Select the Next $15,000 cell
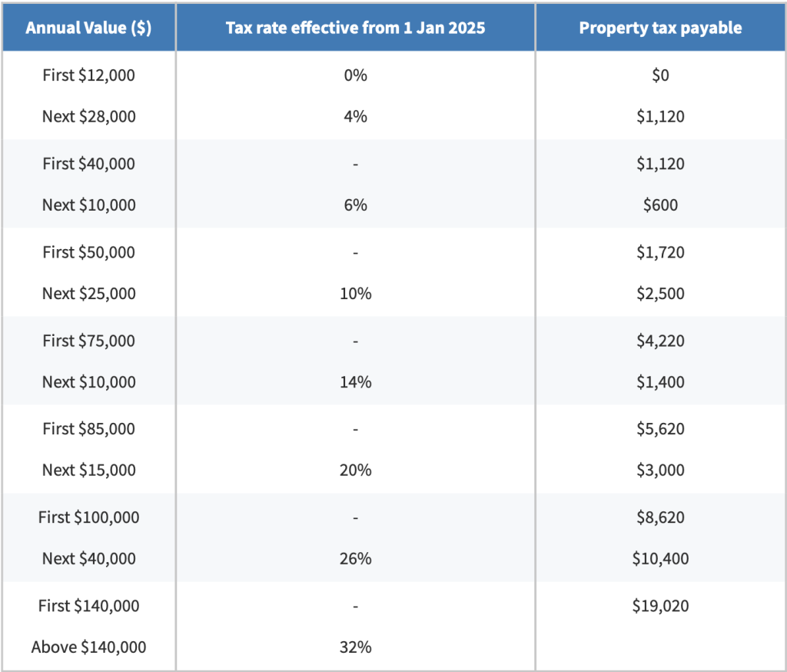The height and width of the screenshot is (672, 787). (x=88, y=471)
